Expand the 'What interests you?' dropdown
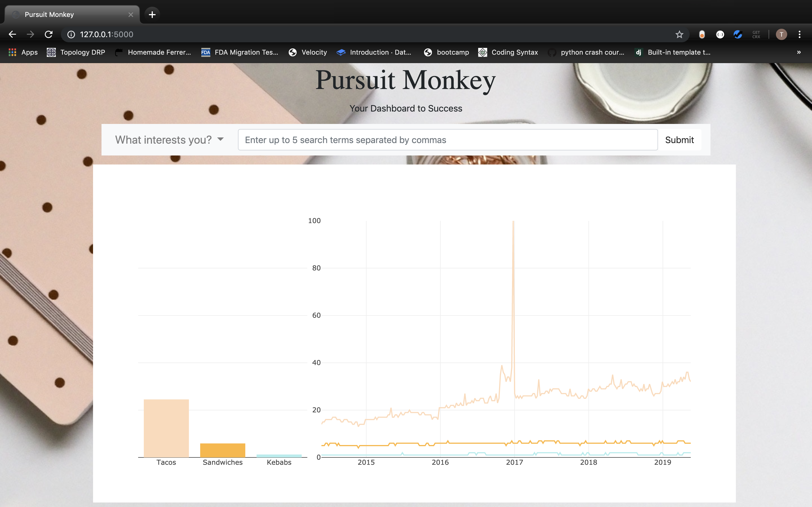 click(169, 140)
